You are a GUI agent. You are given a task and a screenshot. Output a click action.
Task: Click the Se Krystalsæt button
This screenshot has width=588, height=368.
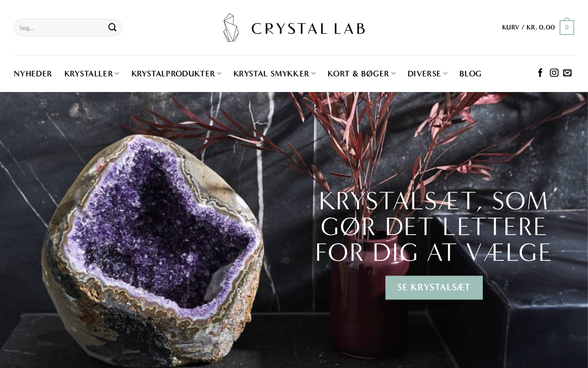click(434, 287)
